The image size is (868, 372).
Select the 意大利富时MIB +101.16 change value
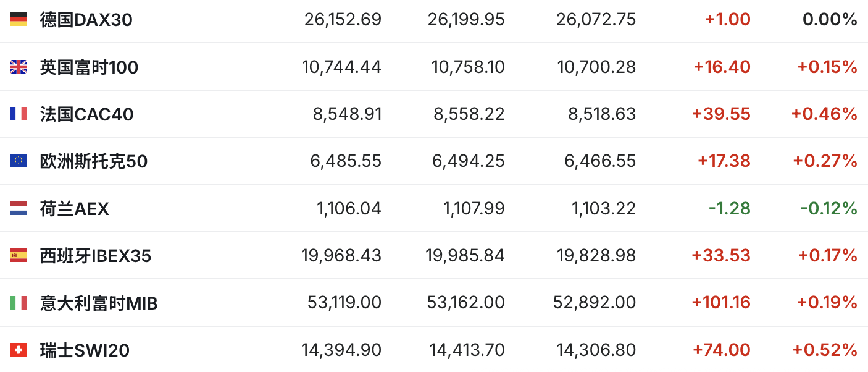pyautogui.click(x=721, y=303)
